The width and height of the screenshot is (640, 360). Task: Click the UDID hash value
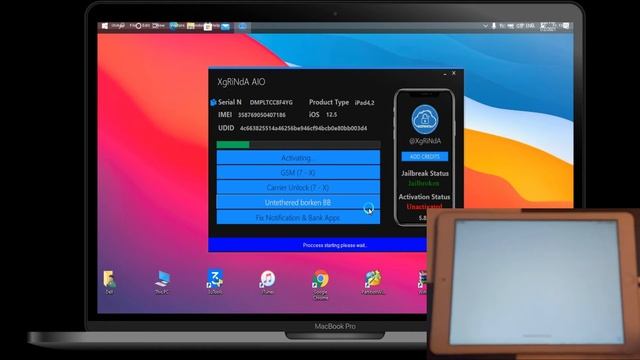pyautogui.click(x=303, y=128)
